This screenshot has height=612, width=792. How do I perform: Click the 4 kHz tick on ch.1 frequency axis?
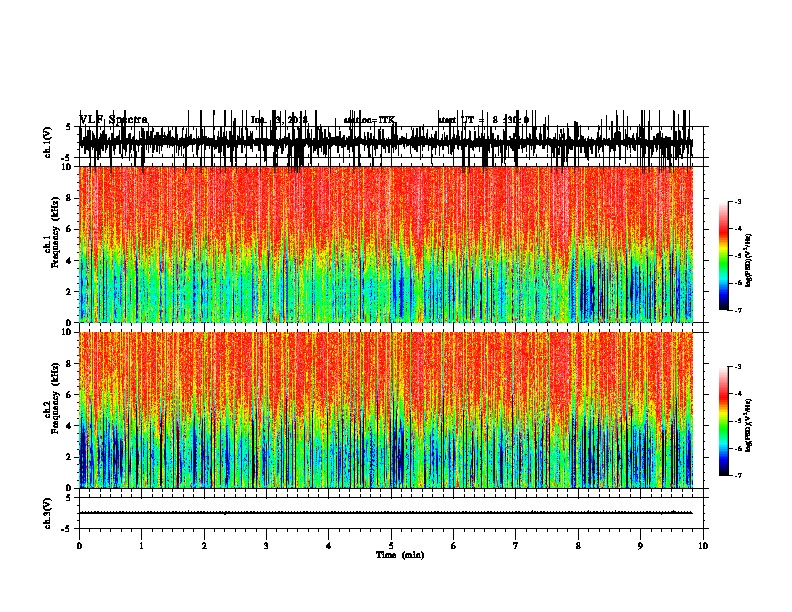click(70, 261)
